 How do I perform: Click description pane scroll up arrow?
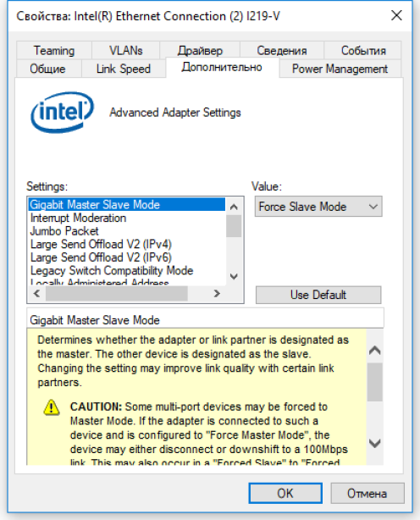[x=375, y=351]
